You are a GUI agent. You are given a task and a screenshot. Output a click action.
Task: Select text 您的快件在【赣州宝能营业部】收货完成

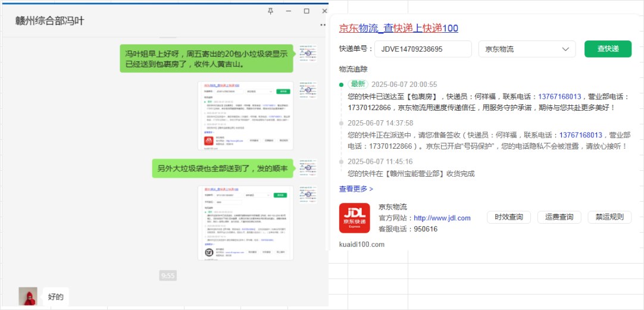tap(411, 174)
